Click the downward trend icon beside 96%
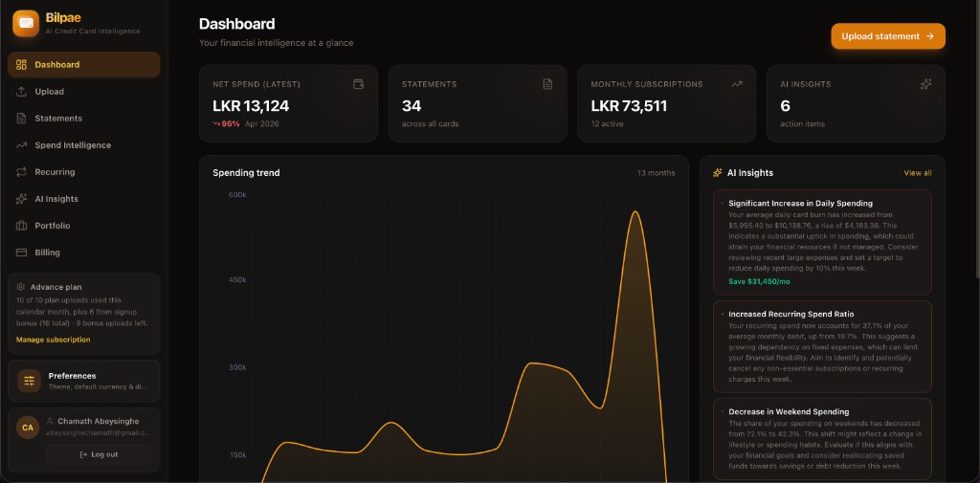Screen dimensions: 980x483 [x=216, y=123]
